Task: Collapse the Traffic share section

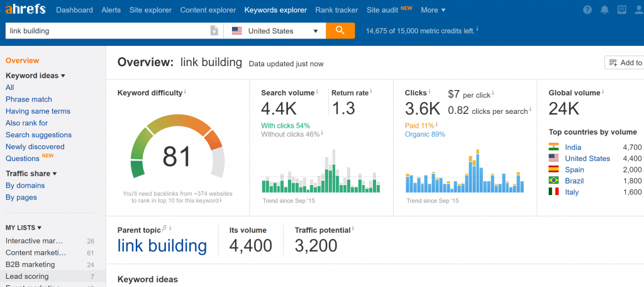Action: (x=31, y=174)
